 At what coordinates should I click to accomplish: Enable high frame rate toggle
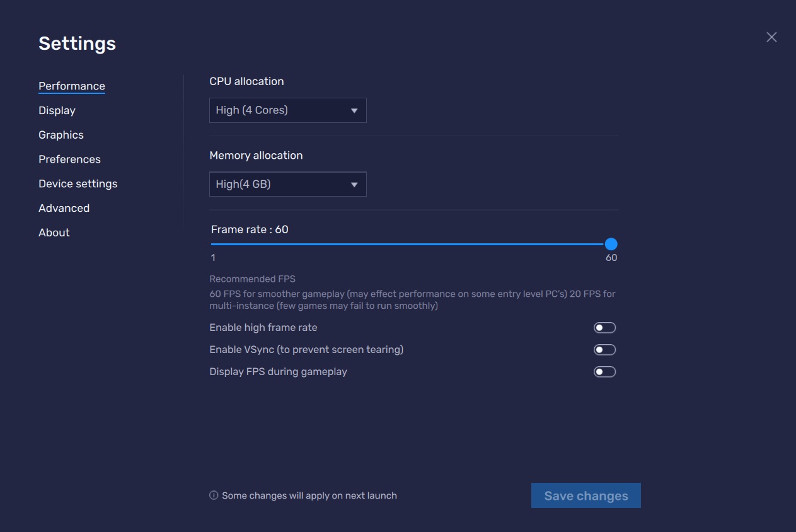(x=605, y=328)
